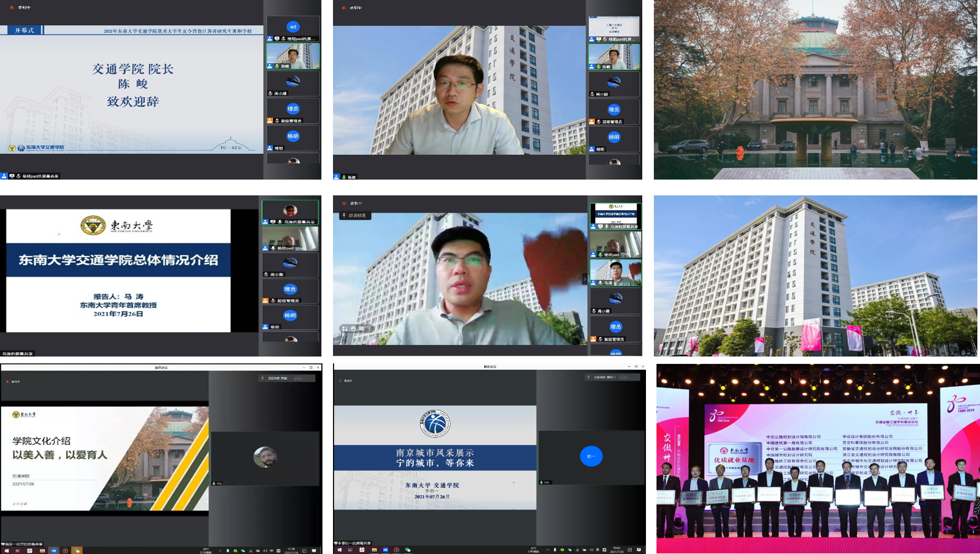Image resolution: width=980 pixels, height=554 pixels.
Task: Select the 杨明pad video tile beside the 总体情况介绍 slide
Action: (290, 239)
